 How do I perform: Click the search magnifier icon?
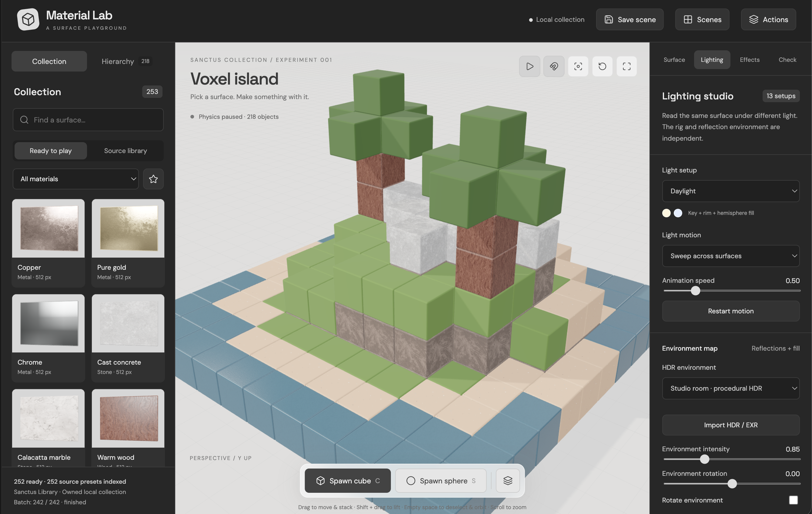(24, 120)
